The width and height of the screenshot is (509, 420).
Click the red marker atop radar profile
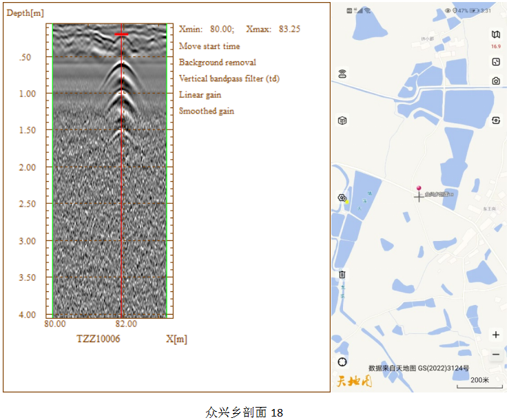(121, 34)
